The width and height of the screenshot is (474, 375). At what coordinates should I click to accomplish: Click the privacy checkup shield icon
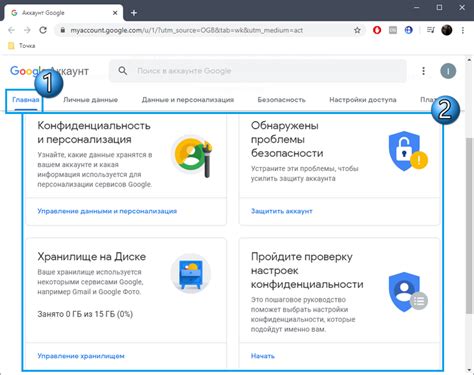pos(408,292)
